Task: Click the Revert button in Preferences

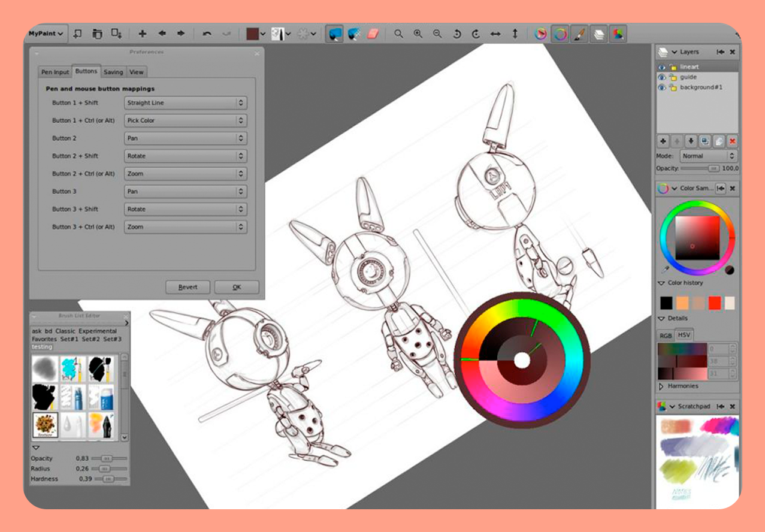Action: click(188, 287)
